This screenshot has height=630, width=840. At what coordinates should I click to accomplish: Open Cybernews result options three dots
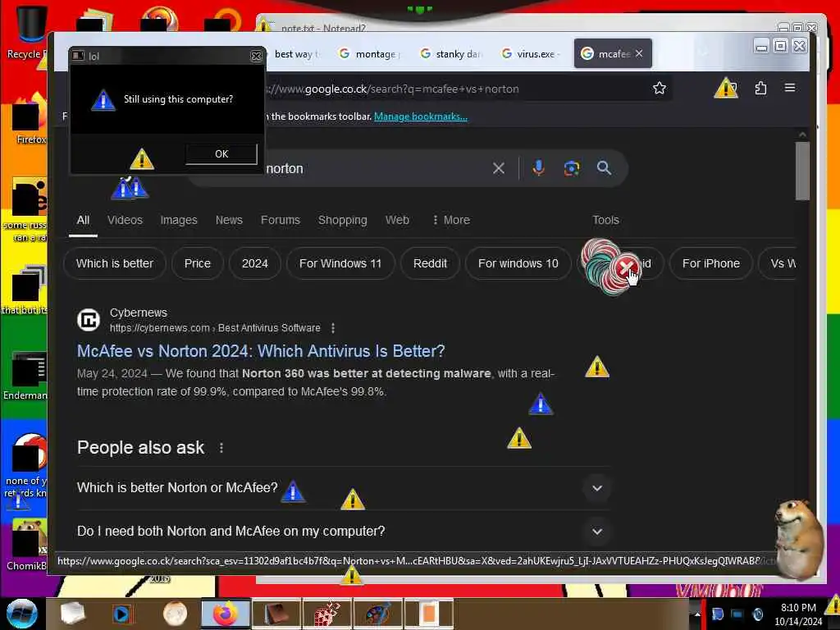click(333, 328)
